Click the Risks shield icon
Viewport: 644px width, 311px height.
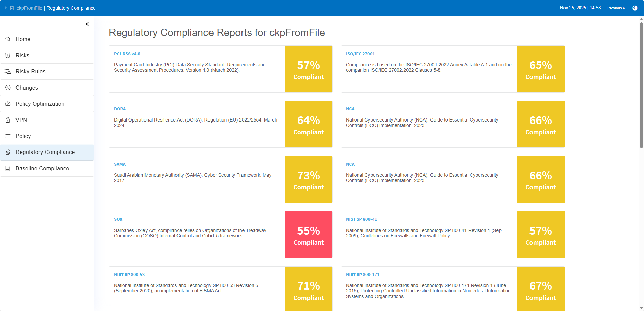[8, 55]
